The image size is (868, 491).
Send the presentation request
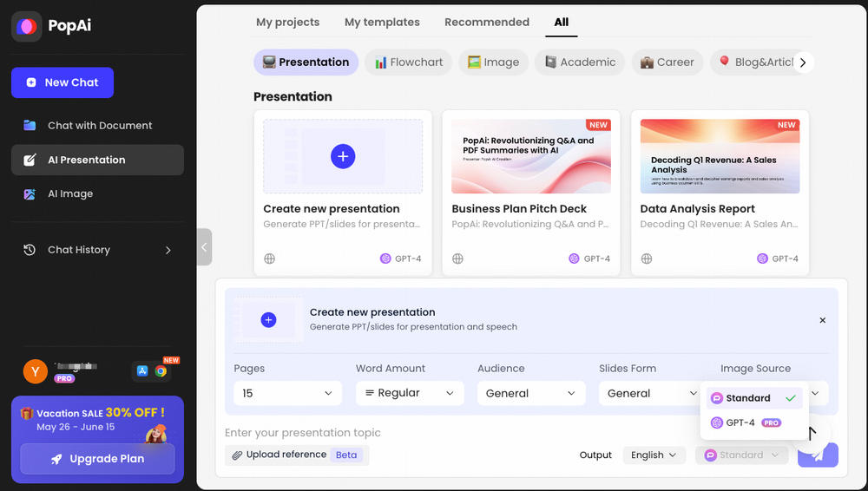(x=818, y=455)
